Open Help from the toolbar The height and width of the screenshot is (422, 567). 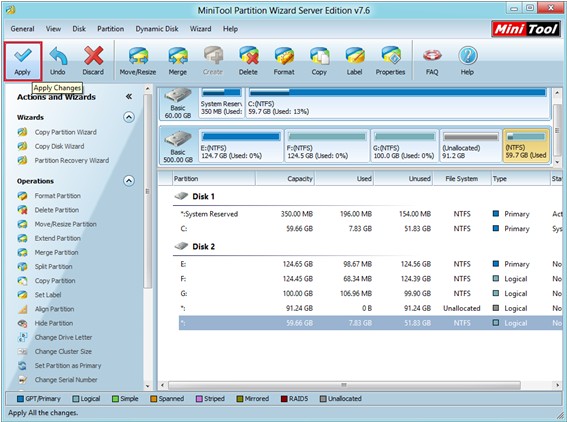coord(467,61)
